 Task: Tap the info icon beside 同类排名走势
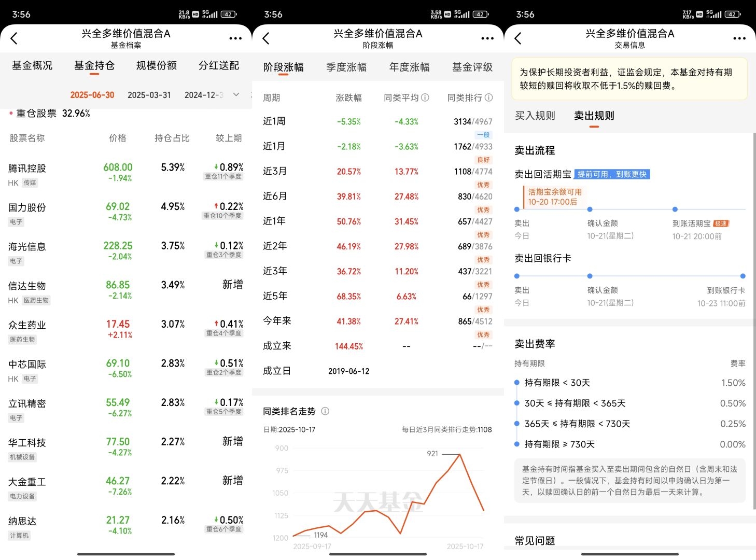(325, 411)
